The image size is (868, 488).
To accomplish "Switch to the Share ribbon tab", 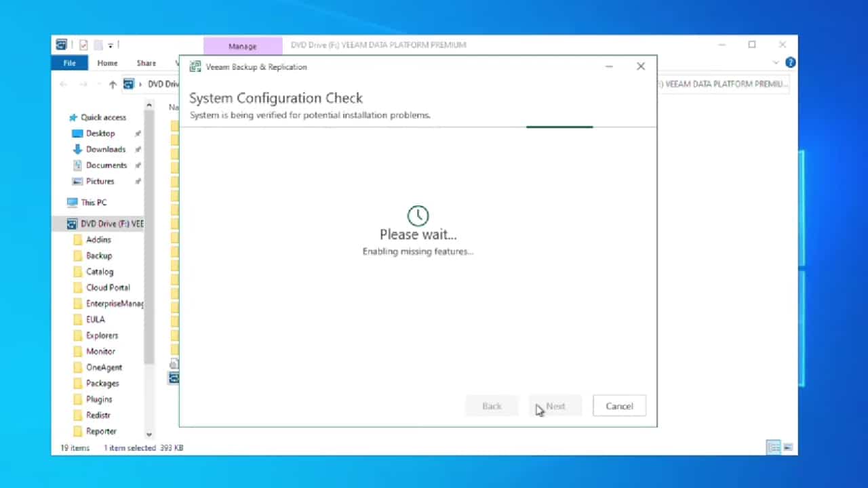I will (146, 63).
